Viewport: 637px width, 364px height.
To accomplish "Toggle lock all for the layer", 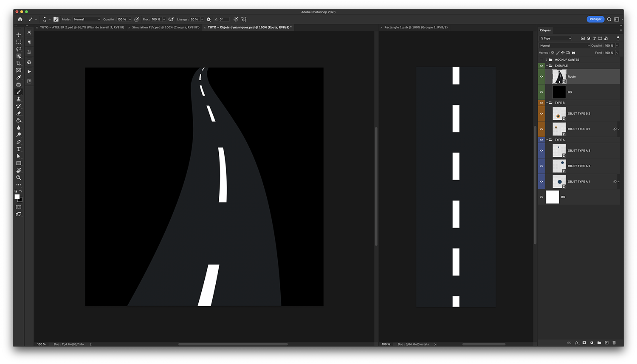I will (573, 53).
